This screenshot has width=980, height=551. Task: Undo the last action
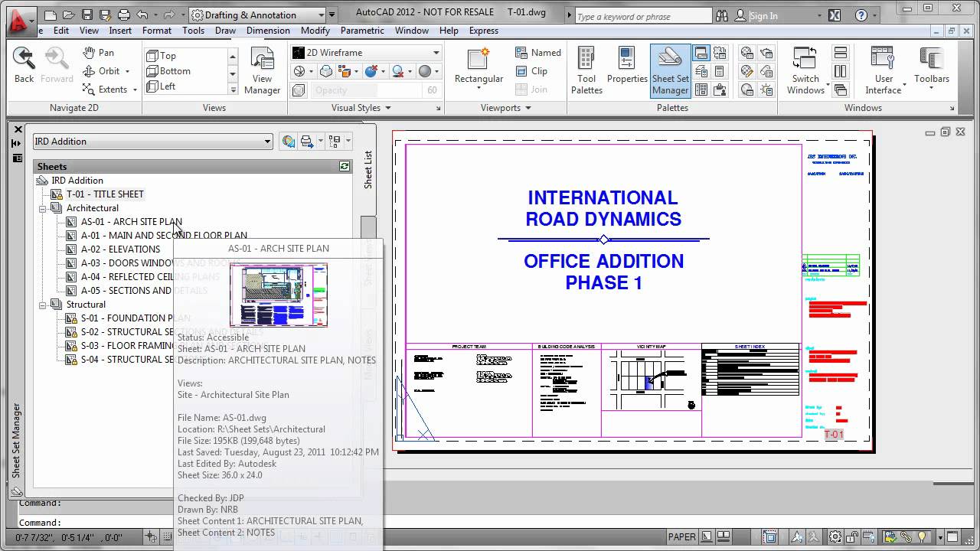point(142,15)
